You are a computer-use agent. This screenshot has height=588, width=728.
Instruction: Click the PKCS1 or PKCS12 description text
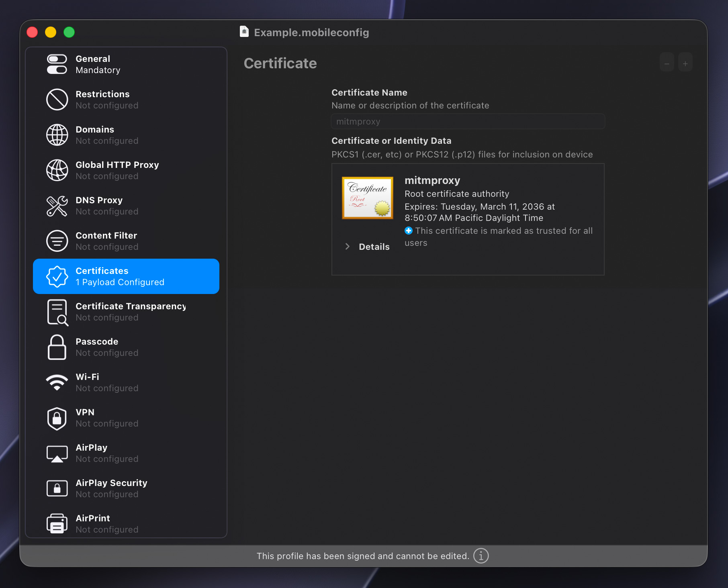click(x=462, y=154)
